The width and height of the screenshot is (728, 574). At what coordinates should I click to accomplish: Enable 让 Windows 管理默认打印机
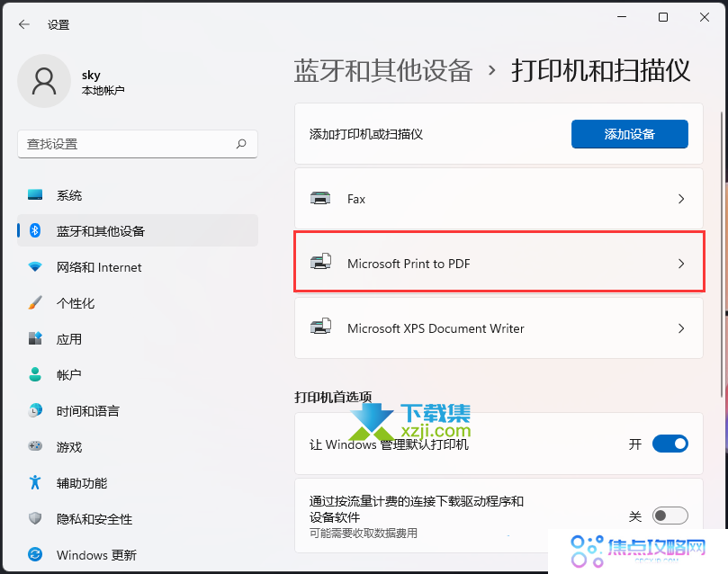point(670,444)
